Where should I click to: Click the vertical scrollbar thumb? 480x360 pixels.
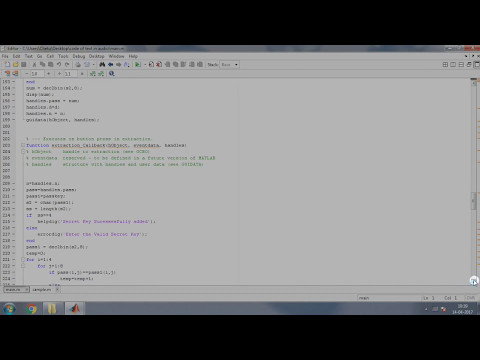(x=473, y=201)
